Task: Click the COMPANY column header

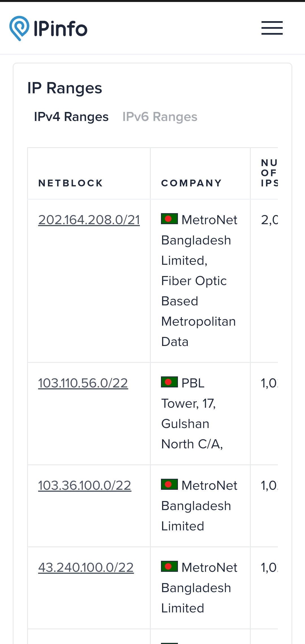Action: 191,183
